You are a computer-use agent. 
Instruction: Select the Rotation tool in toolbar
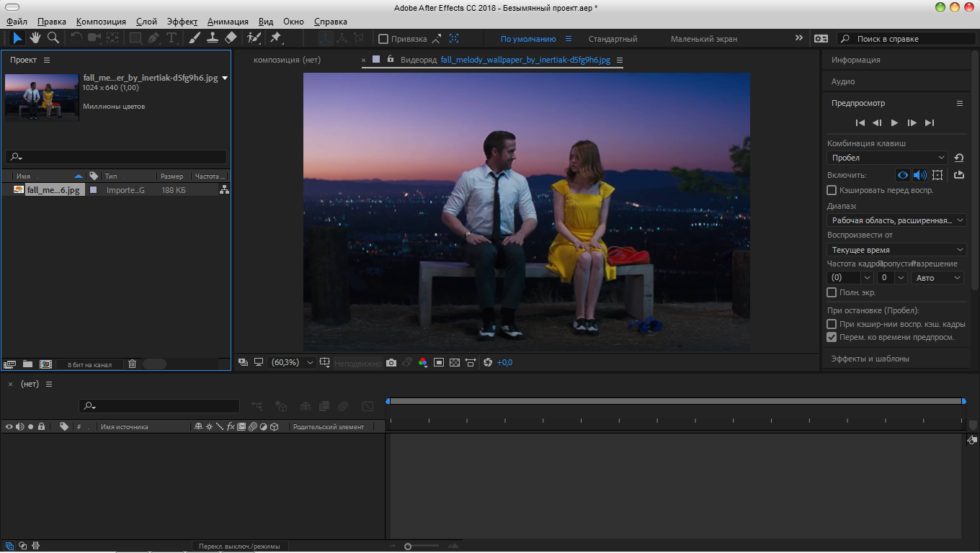click(76, 38)
